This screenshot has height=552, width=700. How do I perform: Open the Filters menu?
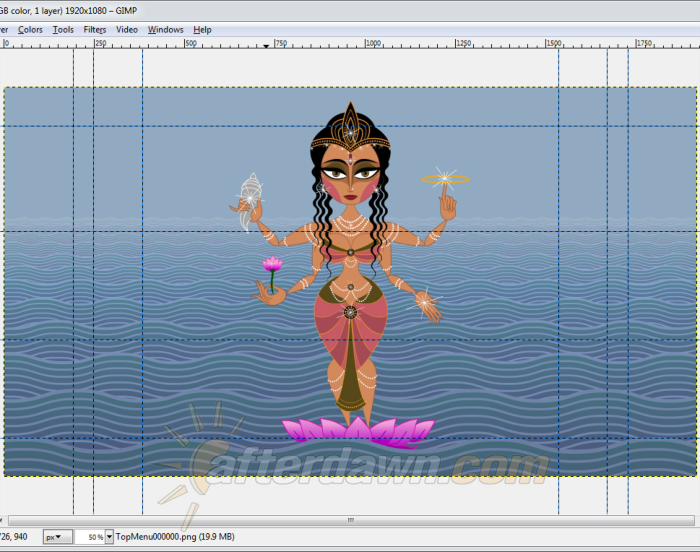click(x=95, y=30)
